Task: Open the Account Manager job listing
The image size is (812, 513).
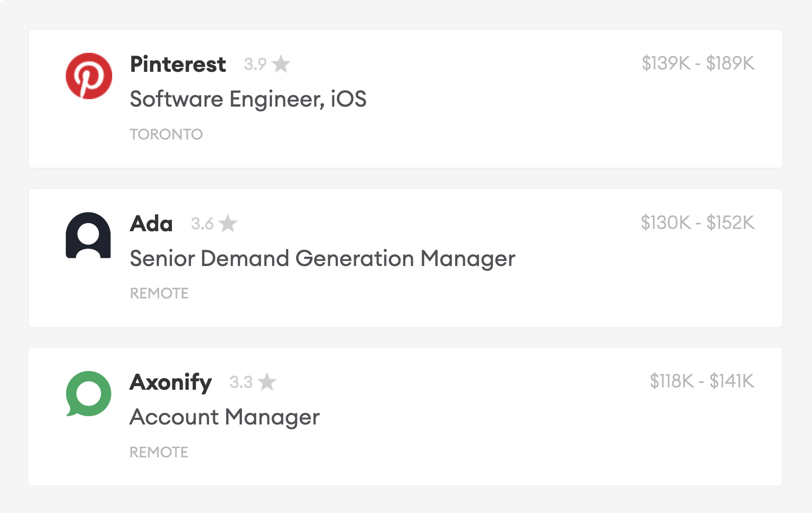Action: tap(224, 417)
